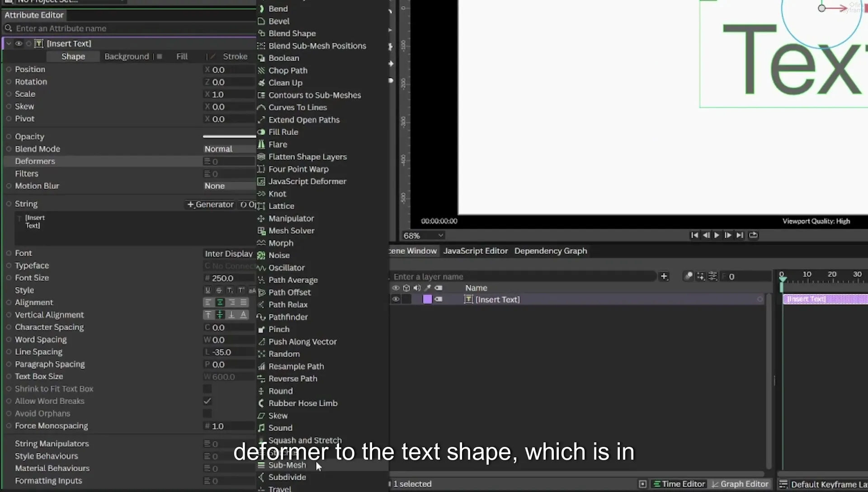
Task: Toggle the eye column header in Scene Window
Action: click(x=396, y=288)
